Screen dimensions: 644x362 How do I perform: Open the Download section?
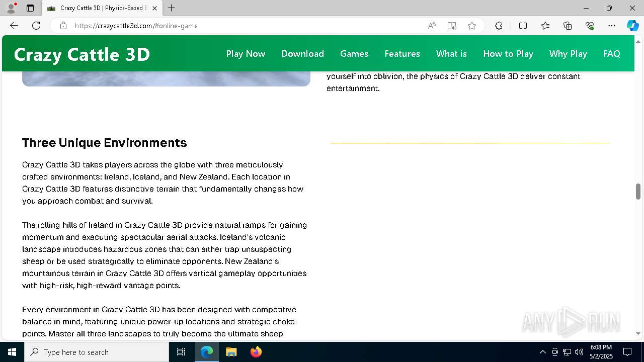coord(303,54)
